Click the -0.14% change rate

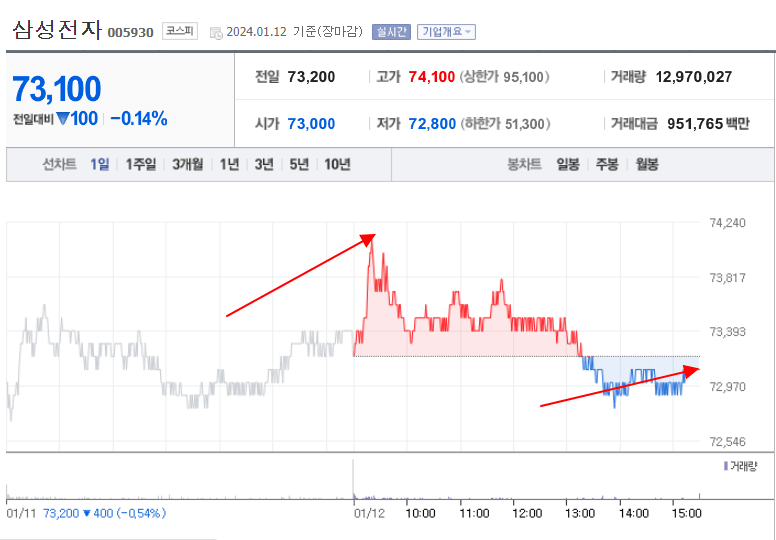(x=139, y=119)
